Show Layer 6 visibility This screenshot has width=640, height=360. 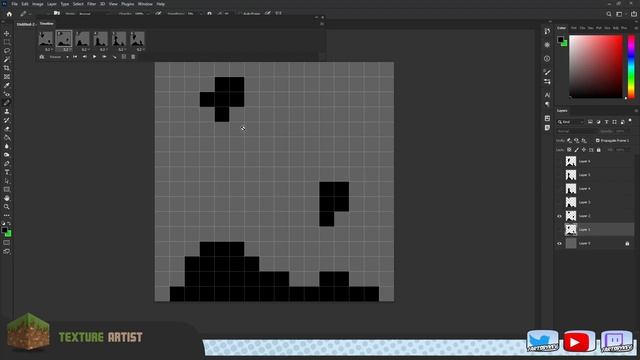click(x=559, y=161)
